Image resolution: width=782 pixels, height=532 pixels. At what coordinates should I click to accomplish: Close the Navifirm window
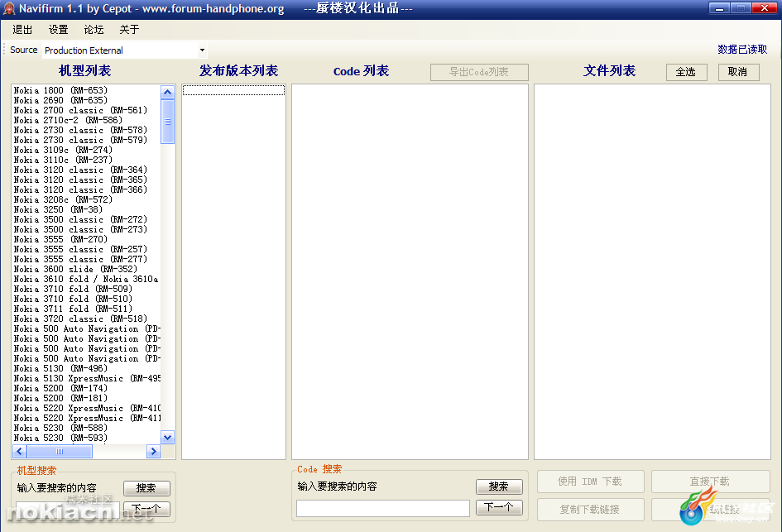click(x=764, y=8)
